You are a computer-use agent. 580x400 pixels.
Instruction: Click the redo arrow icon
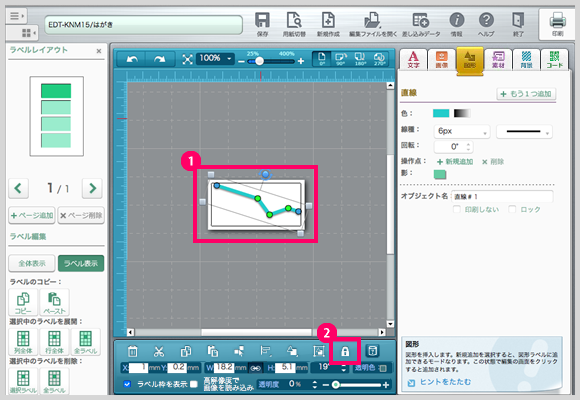pyautogui.click(x=159, y=59)
